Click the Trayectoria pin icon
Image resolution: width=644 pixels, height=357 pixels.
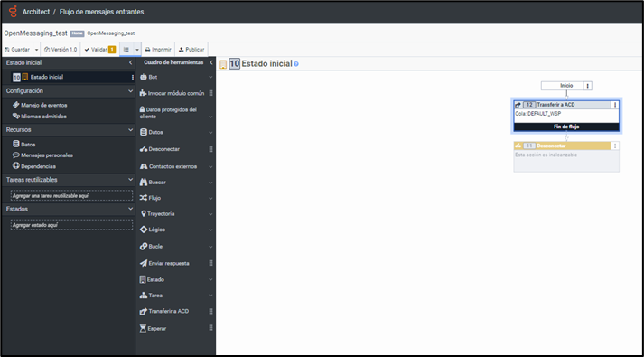[144, 213]
